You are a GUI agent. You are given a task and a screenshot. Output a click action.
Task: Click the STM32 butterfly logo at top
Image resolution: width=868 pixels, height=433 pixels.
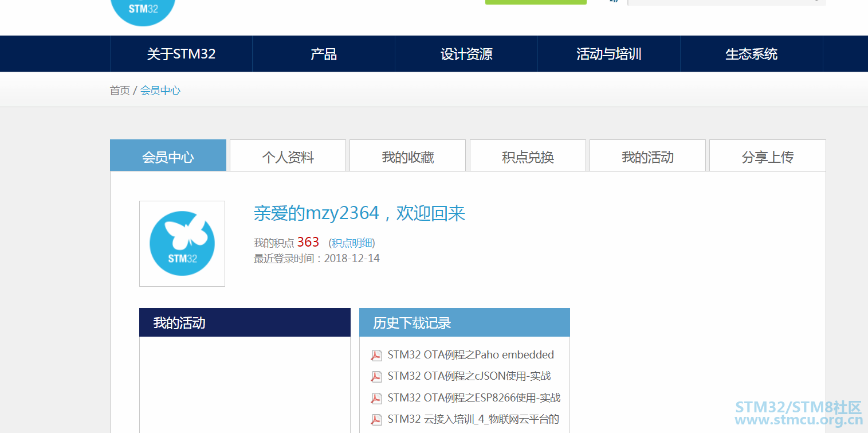pos(142,11)
